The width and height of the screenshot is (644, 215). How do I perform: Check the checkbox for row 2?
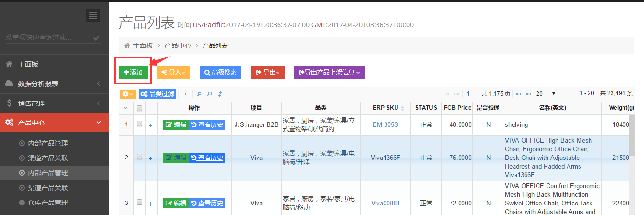(x=140, y=157)
